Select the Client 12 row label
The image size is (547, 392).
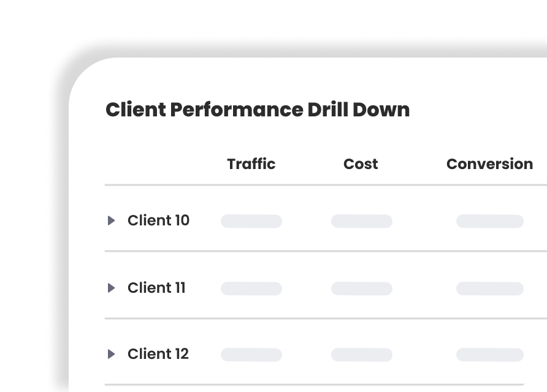(x=158, y=354)
